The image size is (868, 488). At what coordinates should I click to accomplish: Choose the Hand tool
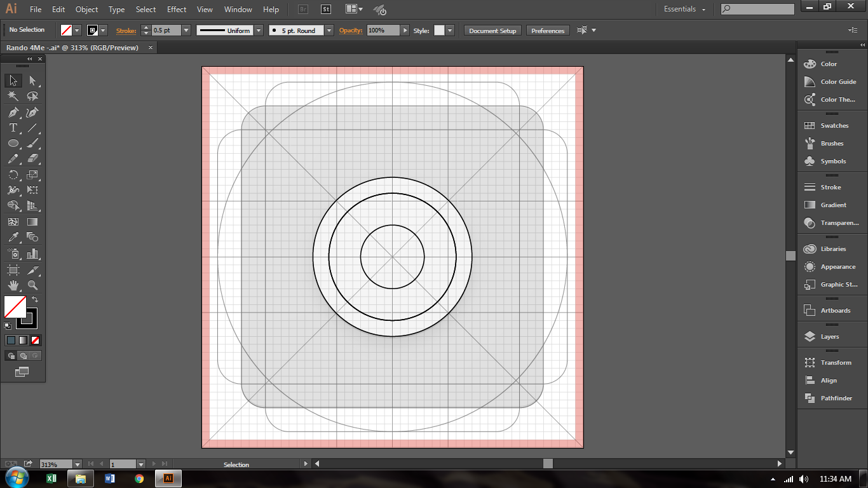13,286
